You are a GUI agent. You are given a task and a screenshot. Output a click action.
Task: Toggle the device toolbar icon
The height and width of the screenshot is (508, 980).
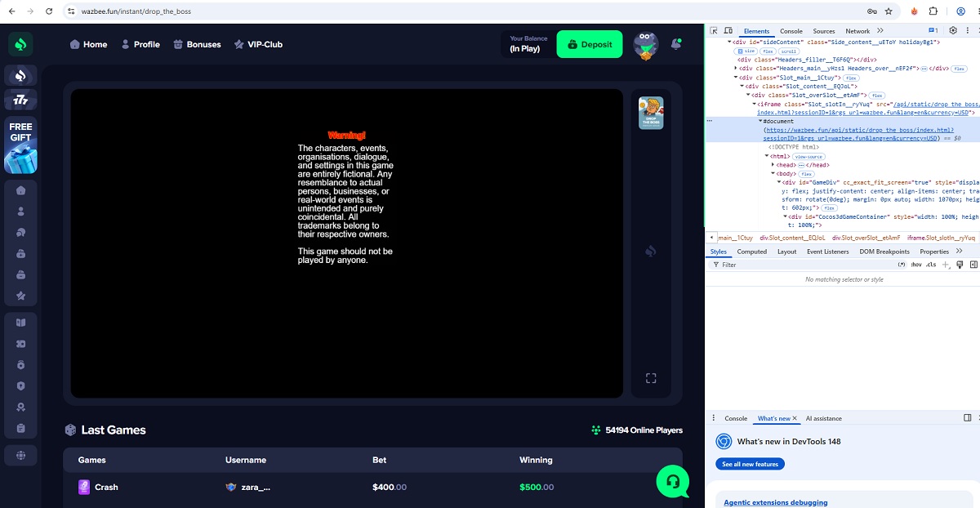pyautogui.click(x=728, y=31)
